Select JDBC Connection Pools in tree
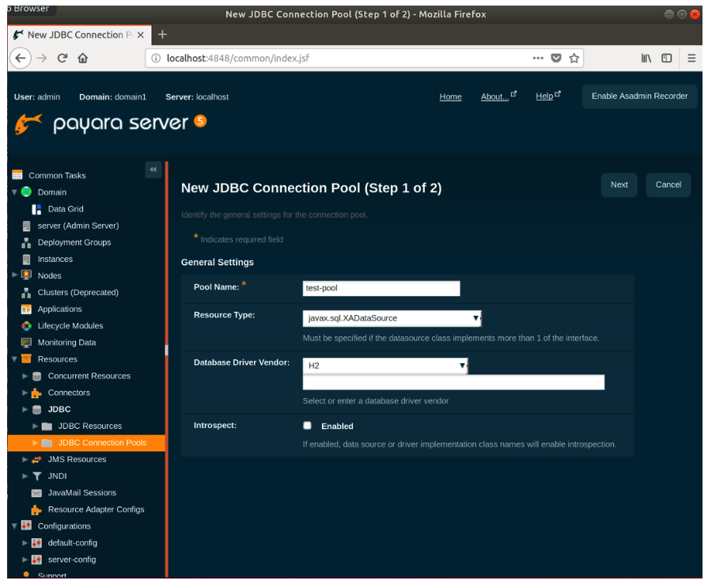This screenshot has height=588, width=712. tap(101, 442)
